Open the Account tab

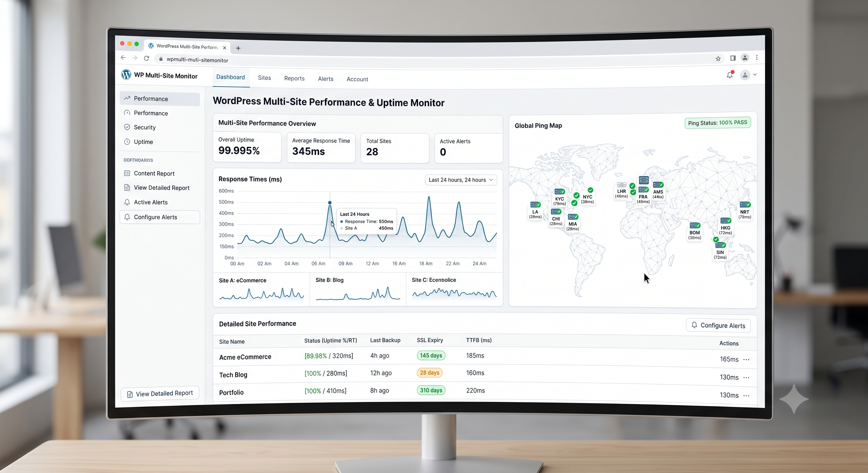[x=357, y=79]
